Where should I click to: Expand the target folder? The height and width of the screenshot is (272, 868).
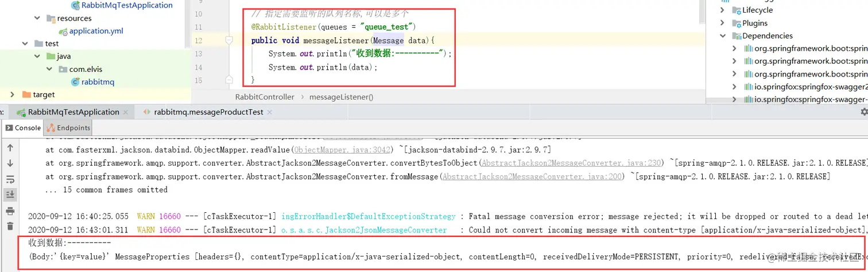tap(13, 94)
